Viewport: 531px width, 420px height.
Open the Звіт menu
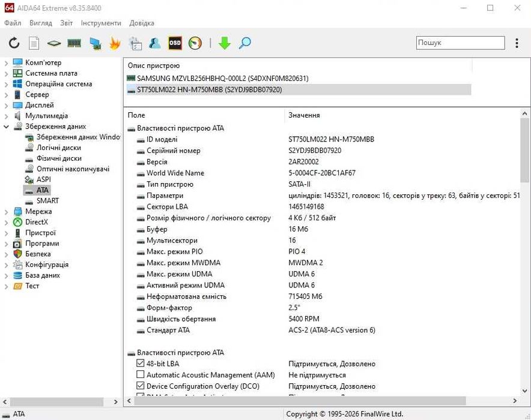(x=66, y=23)
